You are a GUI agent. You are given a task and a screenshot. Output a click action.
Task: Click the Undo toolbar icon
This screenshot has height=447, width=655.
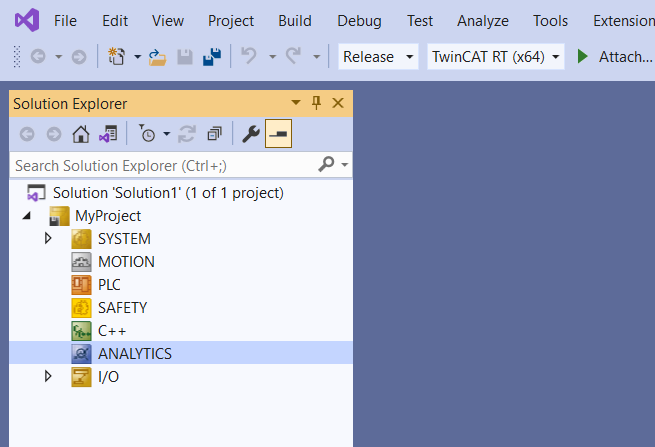249,56
